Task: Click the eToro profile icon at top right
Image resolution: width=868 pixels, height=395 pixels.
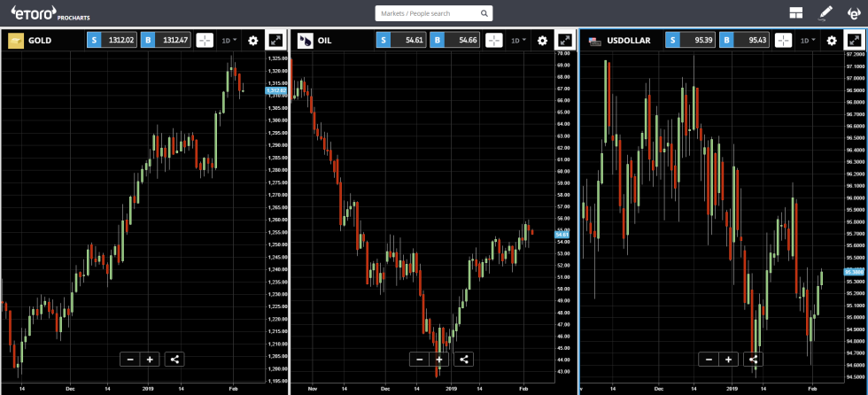Action: 853,13
